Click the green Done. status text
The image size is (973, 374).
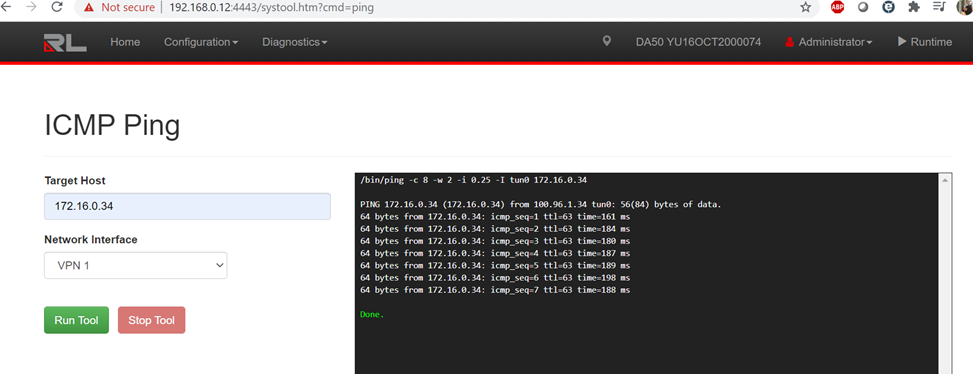click(372, 314)
